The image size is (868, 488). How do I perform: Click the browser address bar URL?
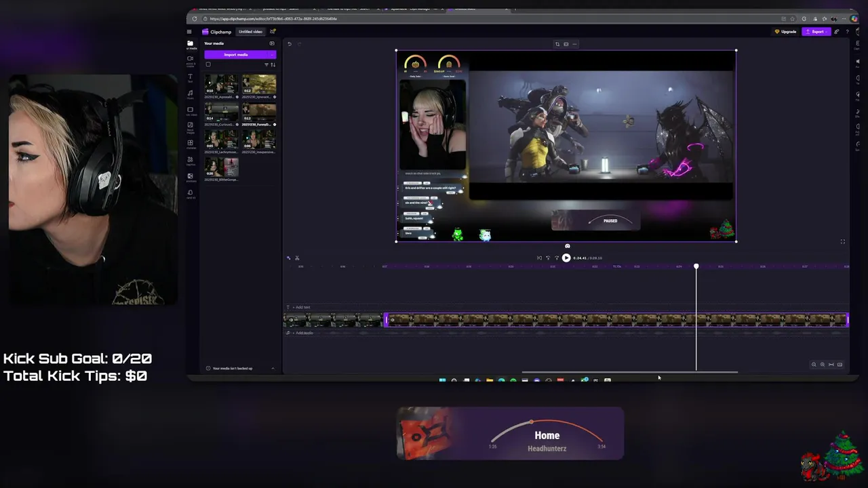273,19
